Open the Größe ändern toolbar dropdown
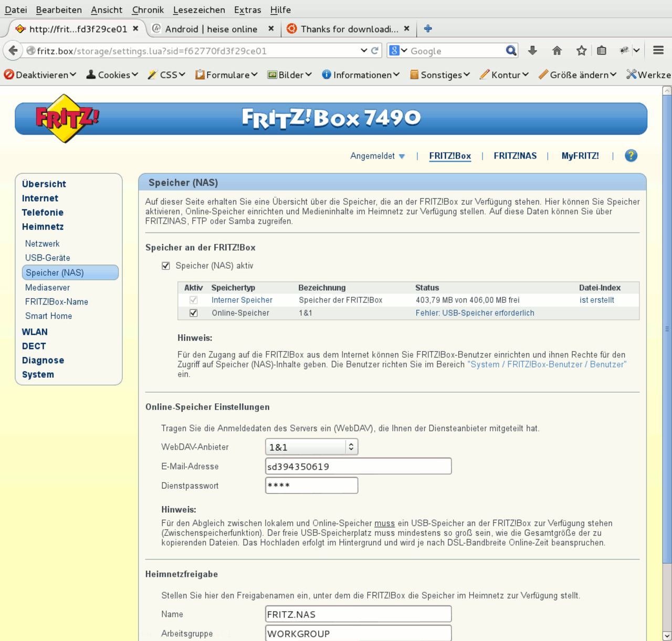672x641 pixels. coord(577,75)
